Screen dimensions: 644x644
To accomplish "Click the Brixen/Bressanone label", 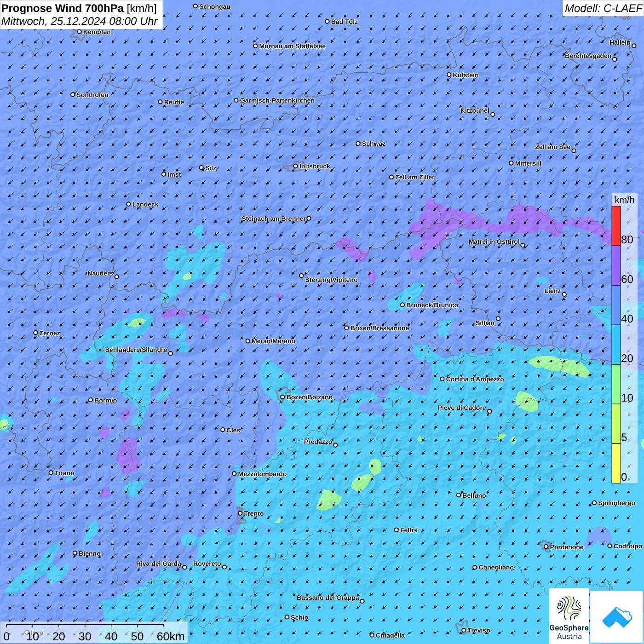I will tap(379, 328).
